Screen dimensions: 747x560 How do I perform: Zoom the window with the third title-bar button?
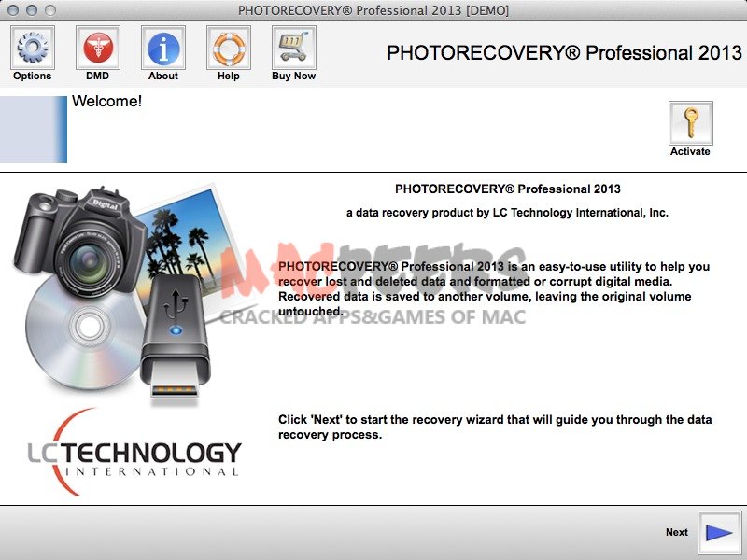pos(50,10)
